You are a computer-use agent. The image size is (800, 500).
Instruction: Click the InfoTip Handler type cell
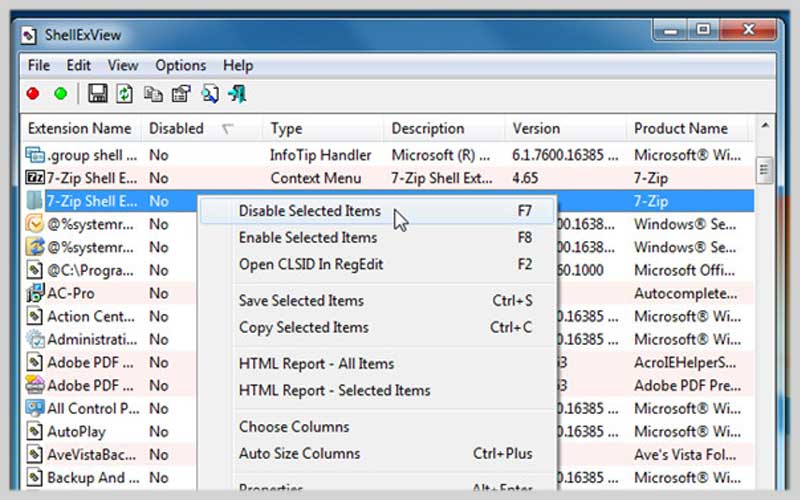(320, 155)
